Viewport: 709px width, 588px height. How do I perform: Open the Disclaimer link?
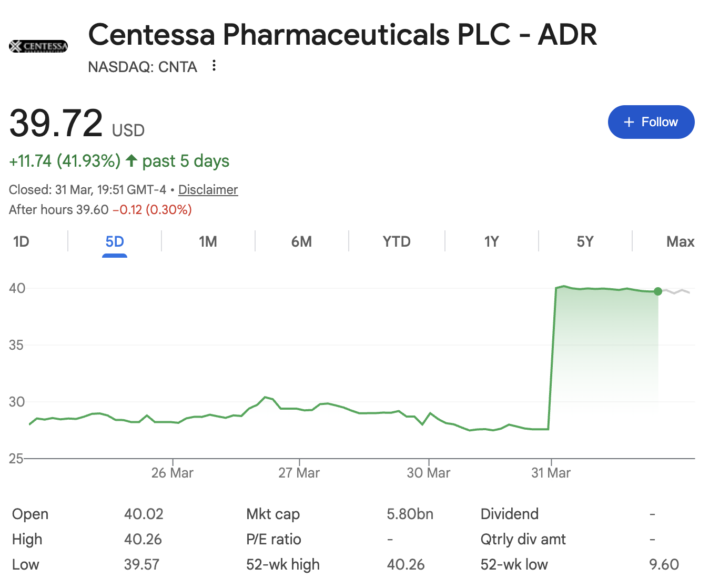click(207, 189)
